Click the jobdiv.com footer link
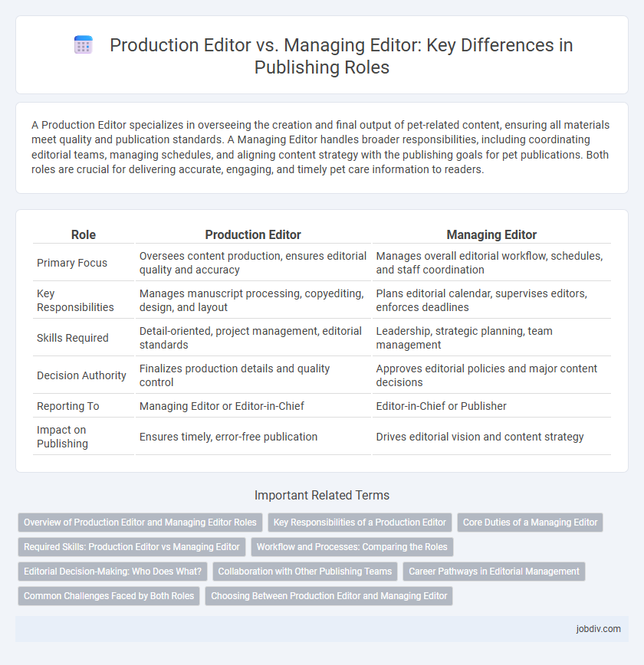 click(x=598, y=629)
